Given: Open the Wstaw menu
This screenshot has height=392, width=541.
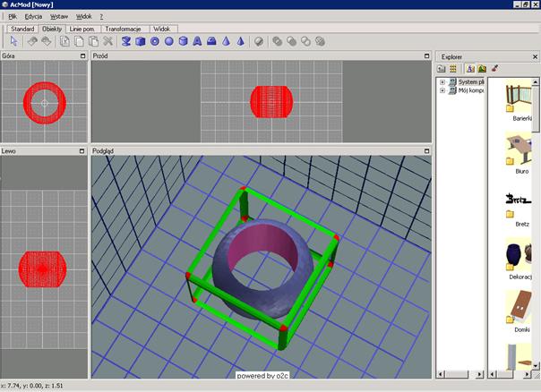Looking at the screenshot, I should (59, 16).
